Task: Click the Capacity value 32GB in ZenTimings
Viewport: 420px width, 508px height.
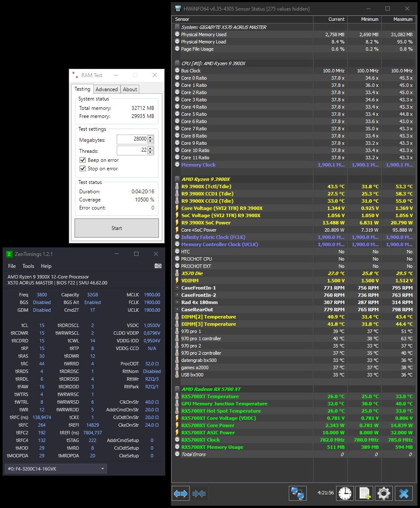Action: tap(92, 295)
